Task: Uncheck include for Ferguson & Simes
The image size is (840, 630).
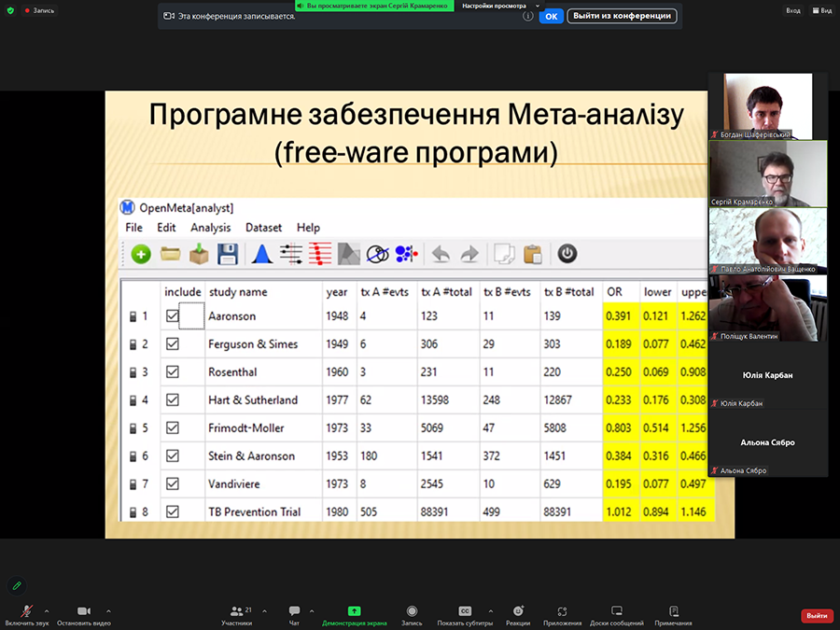Action: [172, 343]
